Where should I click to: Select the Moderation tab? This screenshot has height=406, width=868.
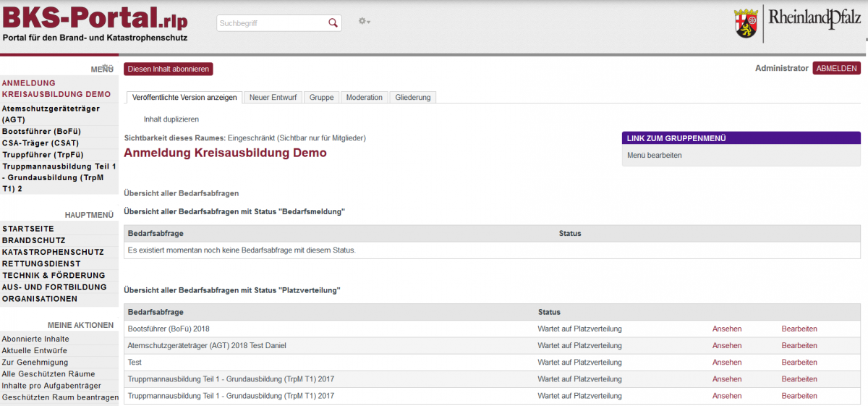(364, 98)
